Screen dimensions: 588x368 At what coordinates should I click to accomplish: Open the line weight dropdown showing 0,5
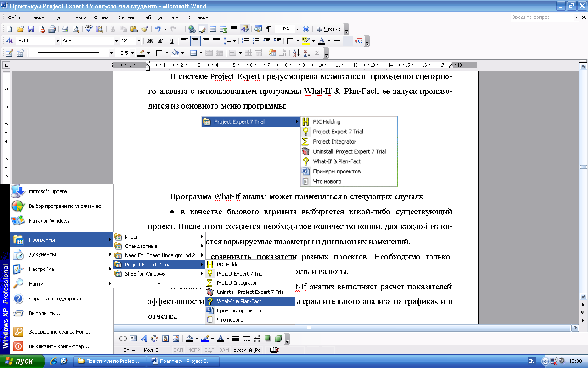point(133,53)
